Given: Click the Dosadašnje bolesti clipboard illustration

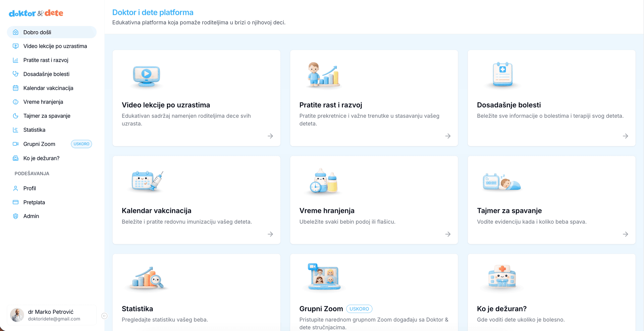Looking at the screenshot, I should (502, 74).
